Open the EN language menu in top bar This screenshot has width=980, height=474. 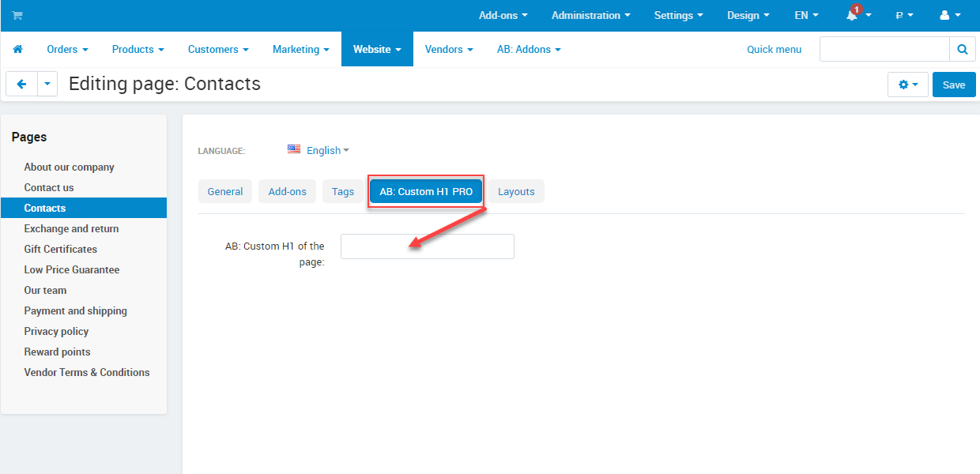click(806, 16)
